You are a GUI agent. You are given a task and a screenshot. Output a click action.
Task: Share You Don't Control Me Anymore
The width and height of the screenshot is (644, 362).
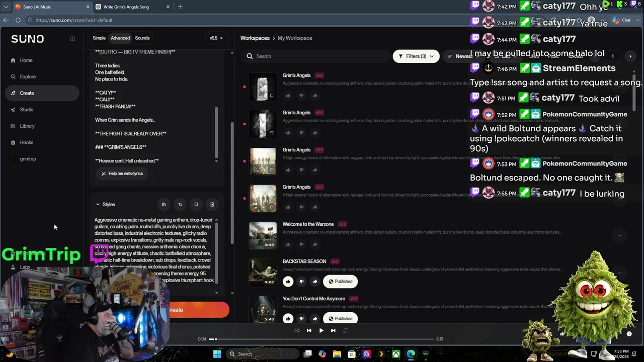[x=315, y=319]
